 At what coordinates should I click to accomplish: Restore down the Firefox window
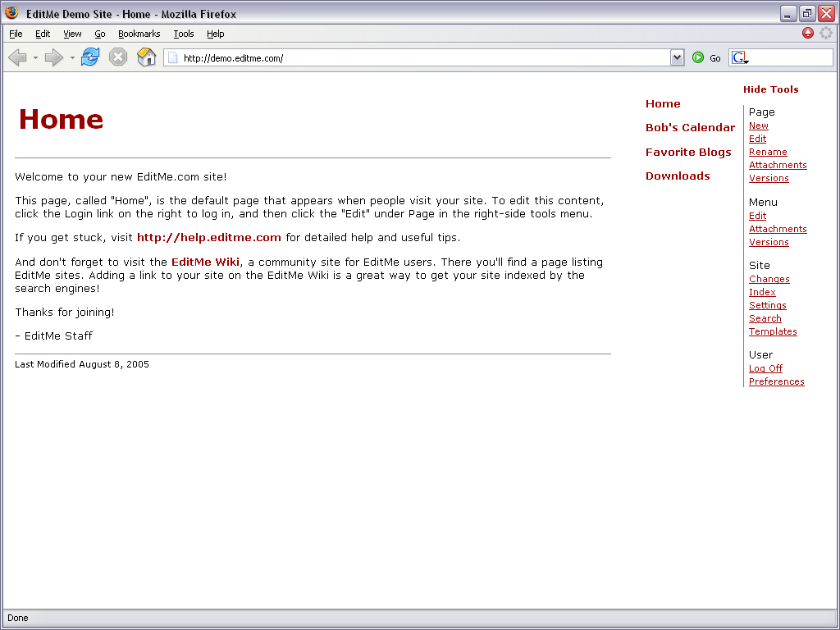pyautogui.click(x=807, y=13)
